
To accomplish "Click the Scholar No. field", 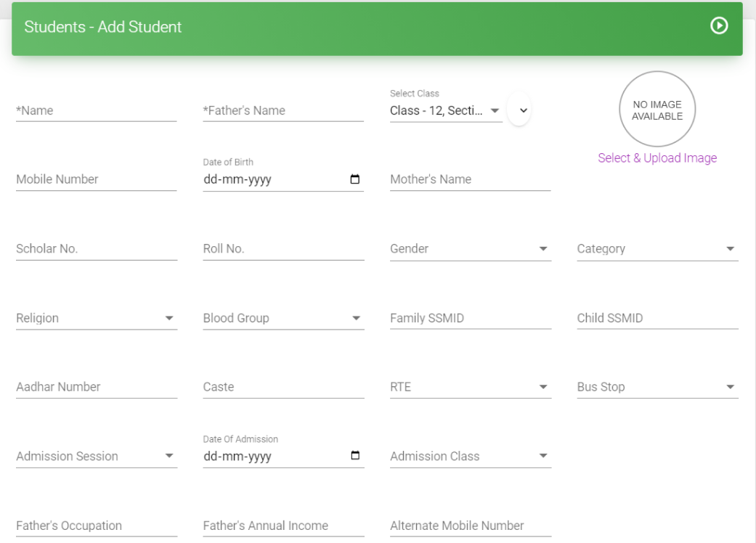I will (x=97, y=248).
